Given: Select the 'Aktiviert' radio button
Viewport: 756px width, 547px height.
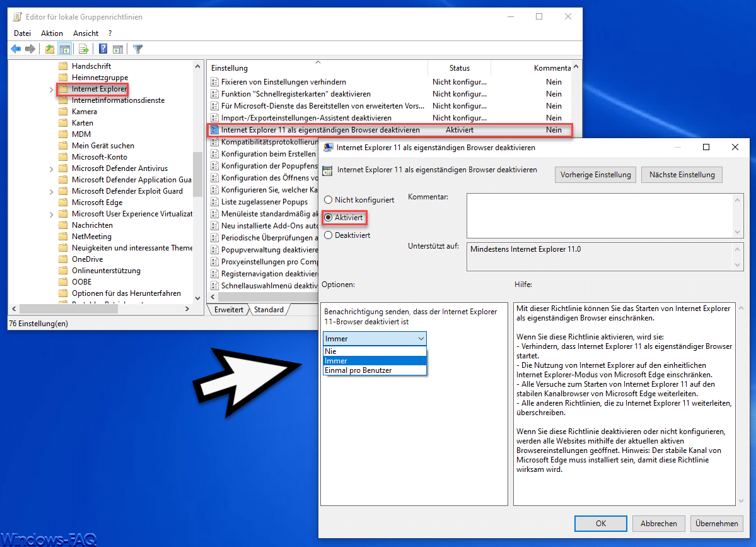Looking at the screenshot, I should [328, 217].
